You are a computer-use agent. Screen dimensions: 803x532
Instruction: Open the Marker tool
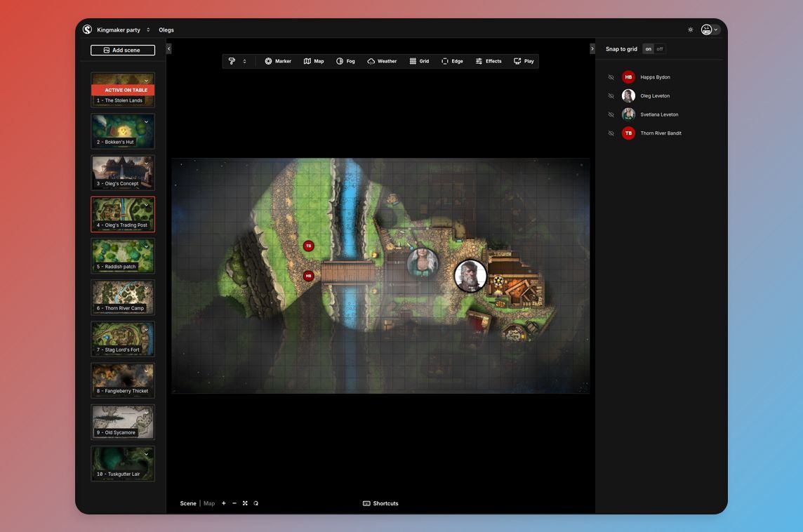tap(278, 61)
